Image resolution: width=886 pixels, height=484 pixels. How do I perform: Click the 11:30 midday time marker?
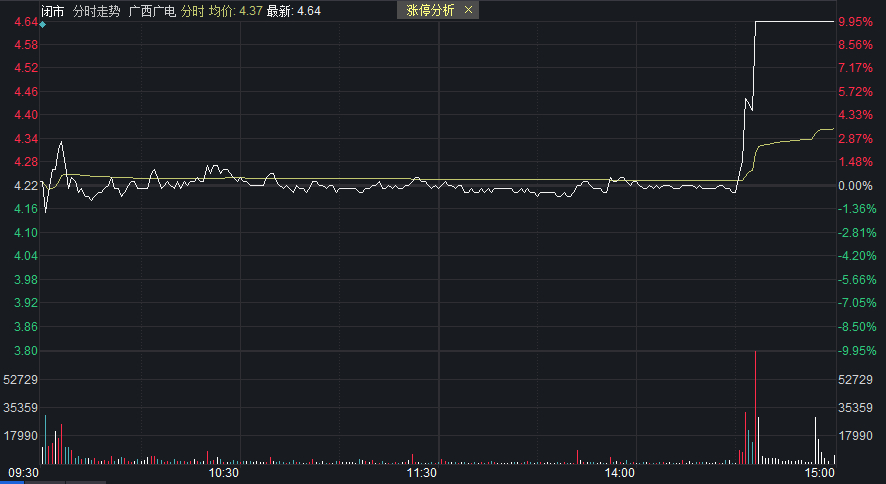point(423,472)
